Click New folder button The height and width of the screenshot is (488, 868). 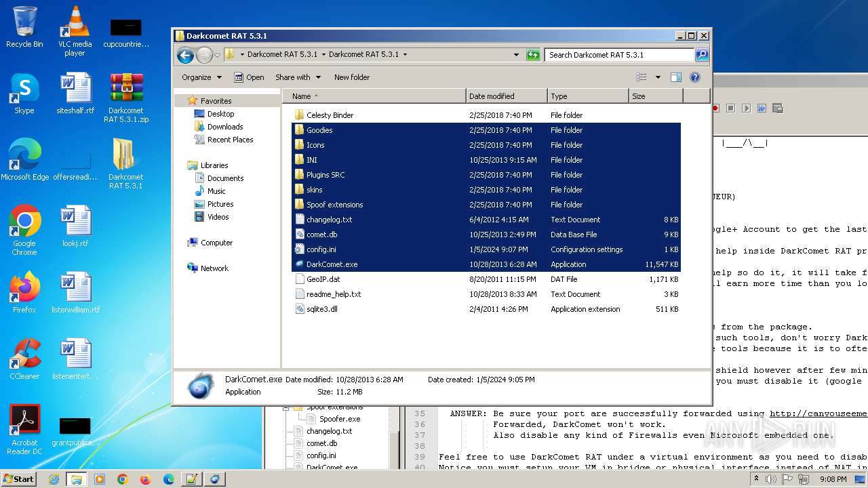[x=352, y=77]
